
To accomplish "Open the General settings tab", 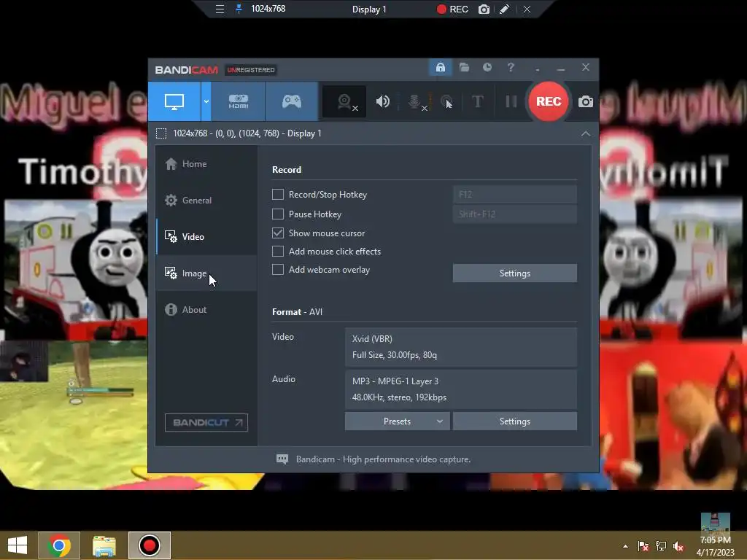I will (206, 200).
